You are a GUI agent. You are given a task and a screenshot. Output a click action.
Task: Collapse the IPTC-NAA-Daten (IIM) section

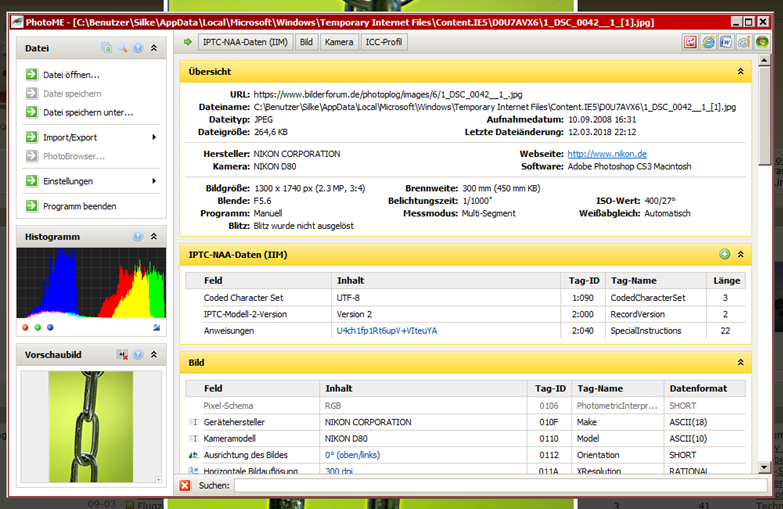click(741, 254)
